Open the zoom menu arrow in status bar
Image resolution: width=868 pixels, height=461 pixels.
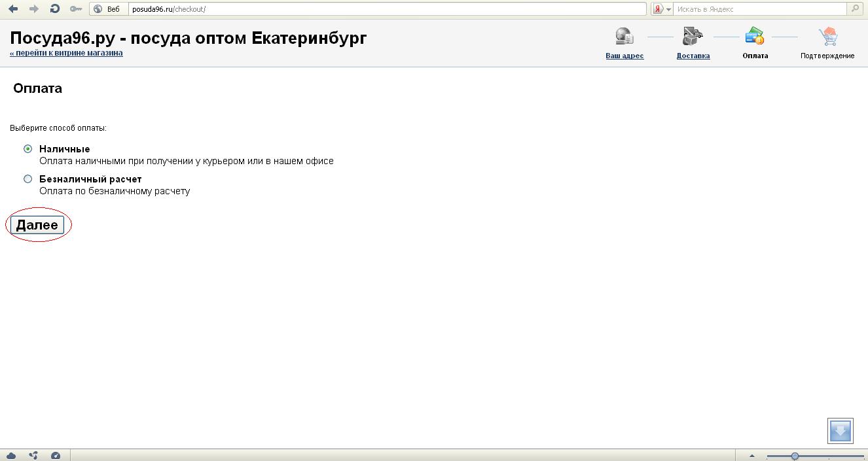[751, 456]
